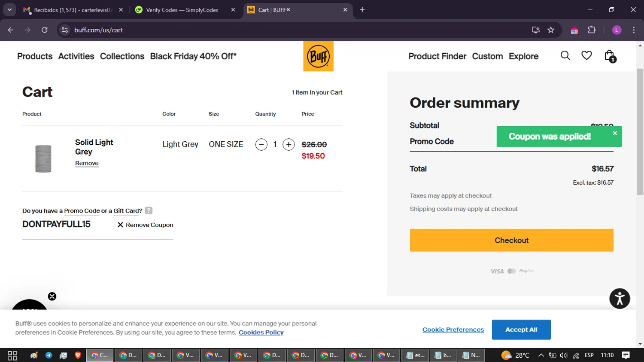Open the search magnifier icon
Screen dimensions: 644x362
[565, 56]
